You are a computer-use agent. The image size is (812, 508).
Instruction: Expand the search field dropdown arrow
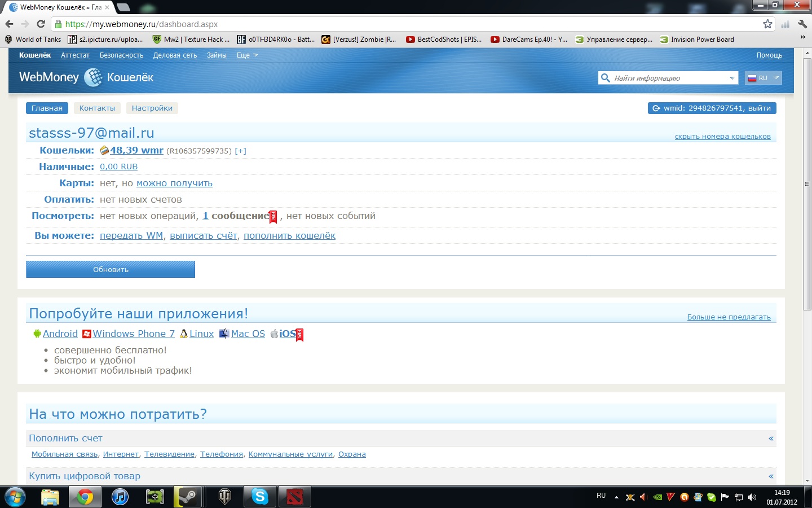[732, 78]
